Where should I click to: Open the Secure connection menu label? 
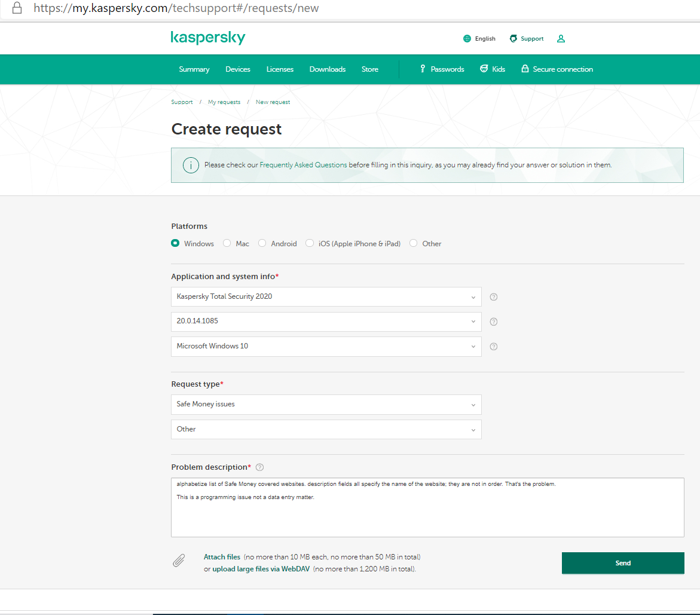(563, 69)
